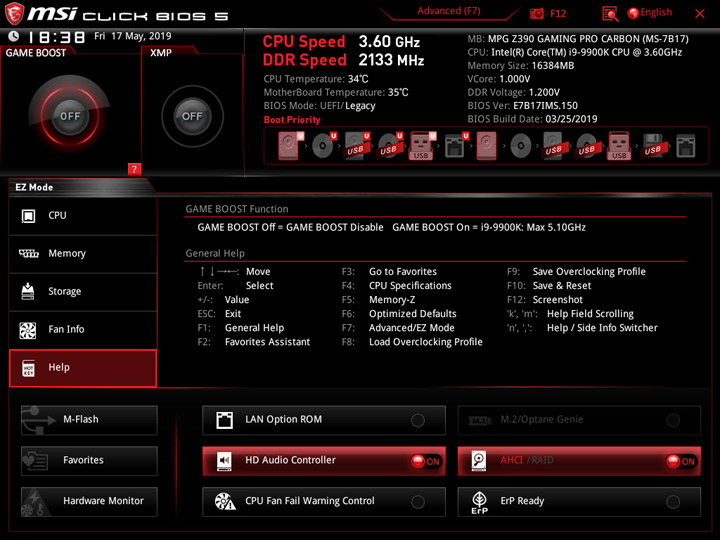
Task: Click the Memory Size 16384MB line
Action: click(x=521, y=66)
